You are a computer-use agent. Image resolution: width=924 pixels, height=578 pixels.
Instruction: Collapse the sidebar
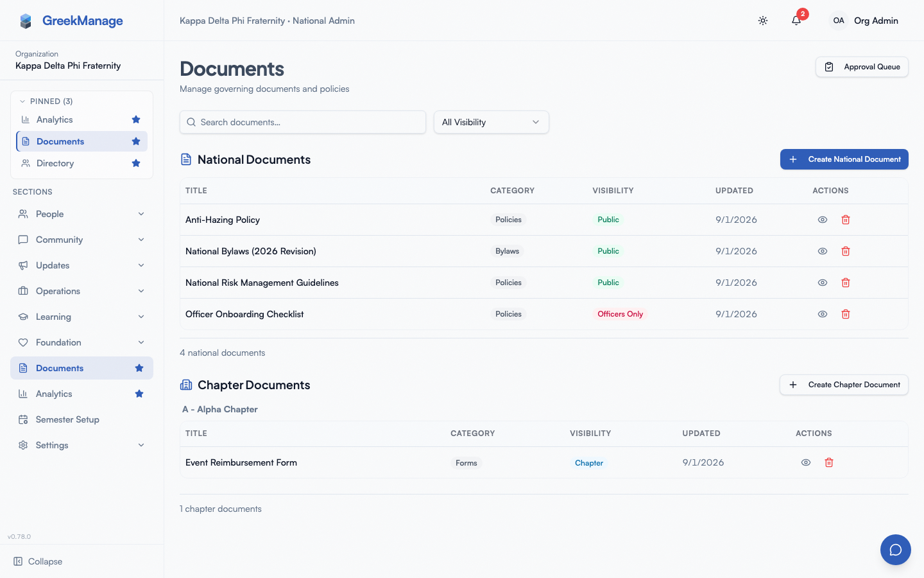tap(38, 561)
